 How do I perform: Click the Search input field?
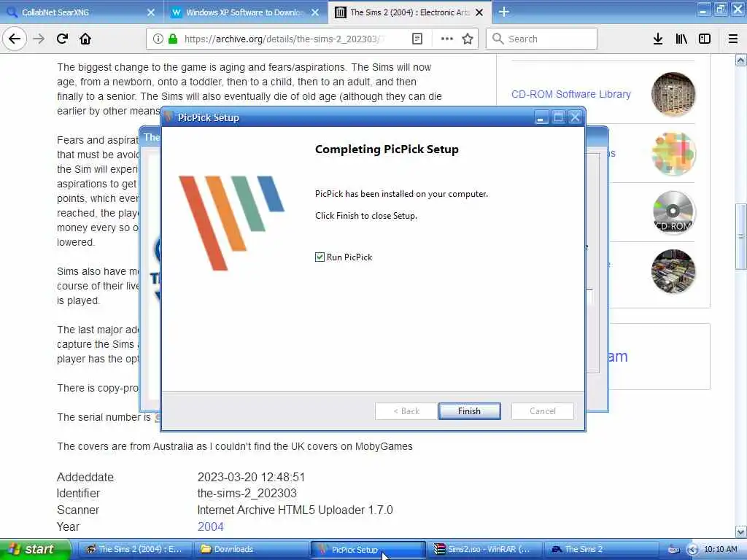point(541,39)
